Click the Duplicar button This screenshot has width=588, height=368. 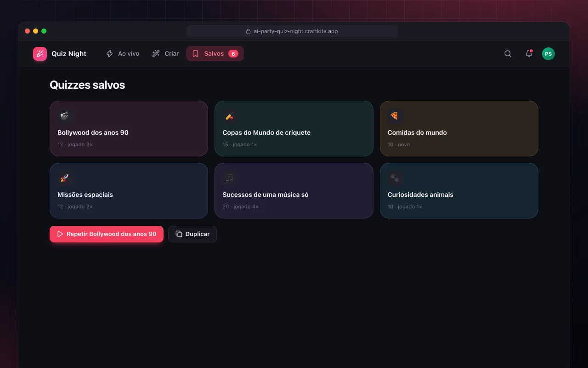pyautogui.click(x=192, y=234)
